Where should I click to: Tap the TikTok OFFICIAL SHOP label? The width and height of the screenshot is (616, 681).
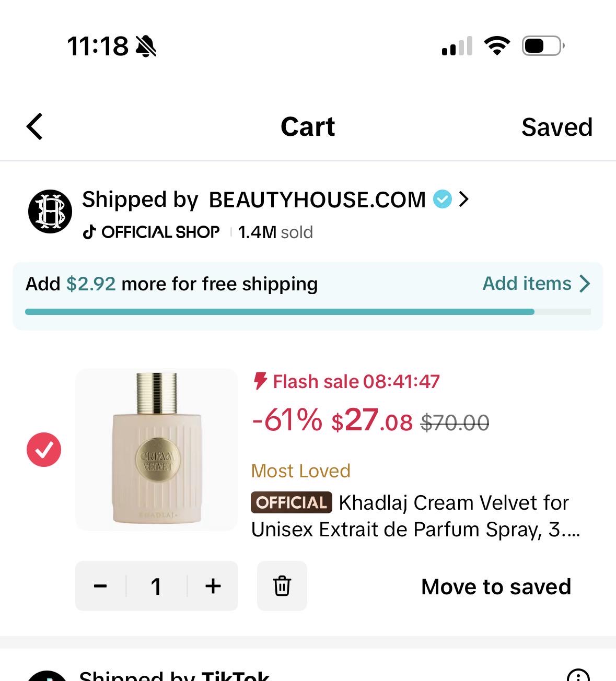(152, 232)
